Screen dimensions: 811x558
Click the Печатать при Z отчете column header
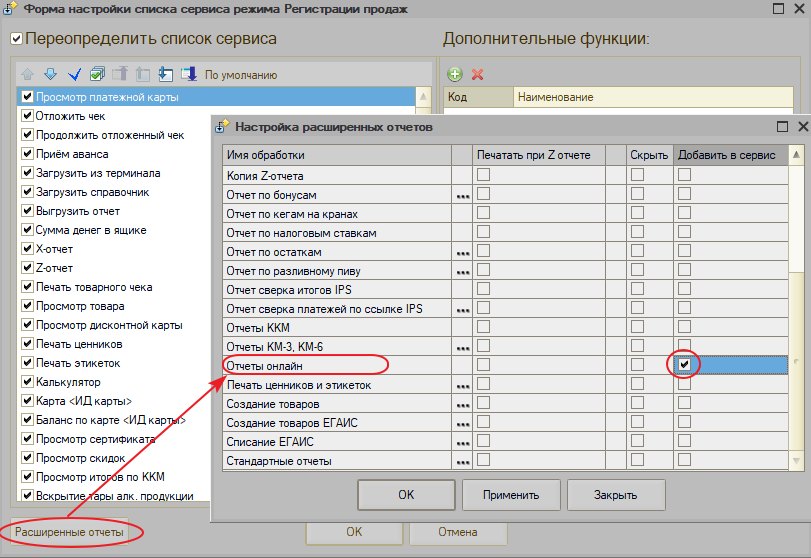point(538,155)
